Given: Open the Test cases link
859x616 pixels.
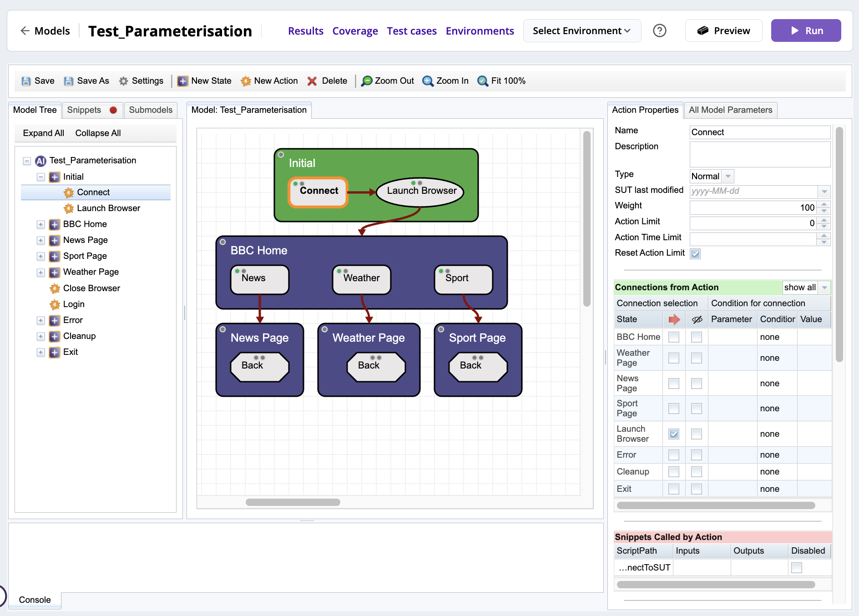Looking at the screenshot, I should [411, 30].
